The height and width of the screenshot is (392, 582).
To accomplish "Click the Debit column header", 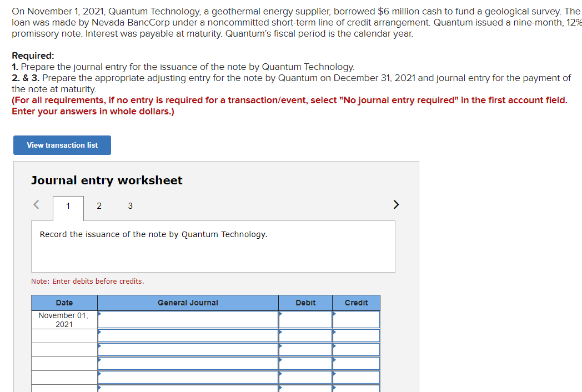I will point(305,303).
